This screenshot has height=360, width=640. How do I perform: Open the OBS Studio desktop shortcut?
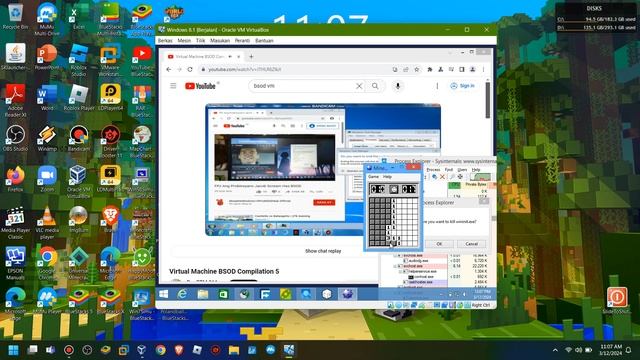(x=16, y=139)
